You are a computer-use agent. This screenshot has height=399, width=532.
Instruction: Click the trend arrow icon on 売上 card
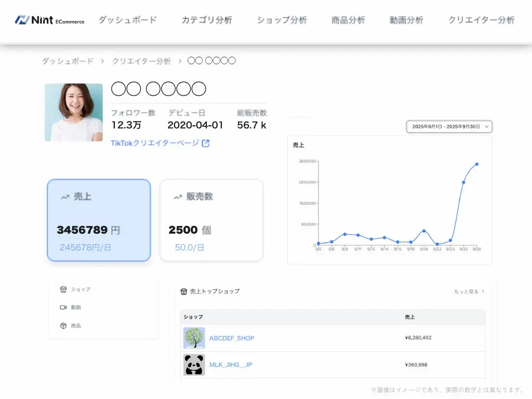point(65,197)
